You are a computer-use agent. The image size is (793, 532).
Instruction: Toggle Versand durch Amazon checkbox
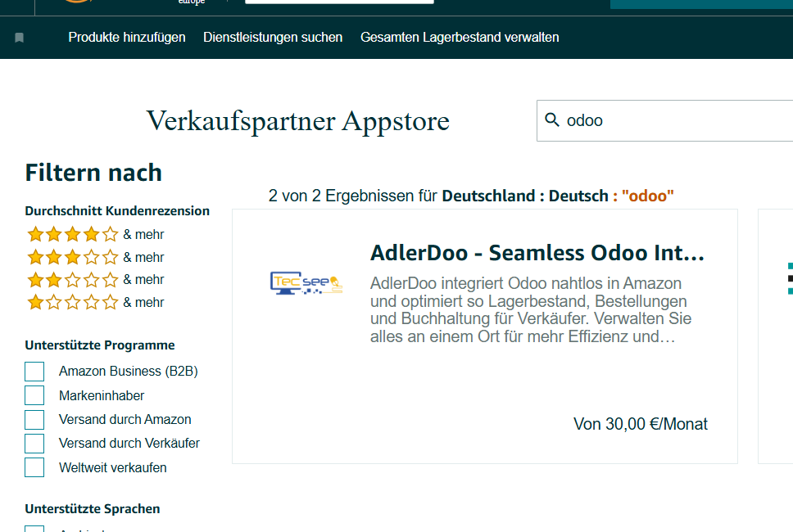click(34, 420)
